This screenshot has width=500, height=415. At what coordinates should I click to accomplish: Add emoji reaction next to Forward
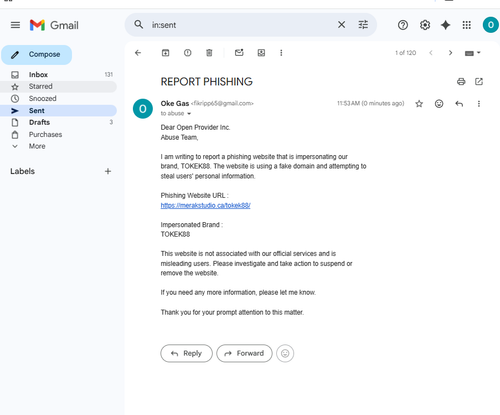coord(285,353)
